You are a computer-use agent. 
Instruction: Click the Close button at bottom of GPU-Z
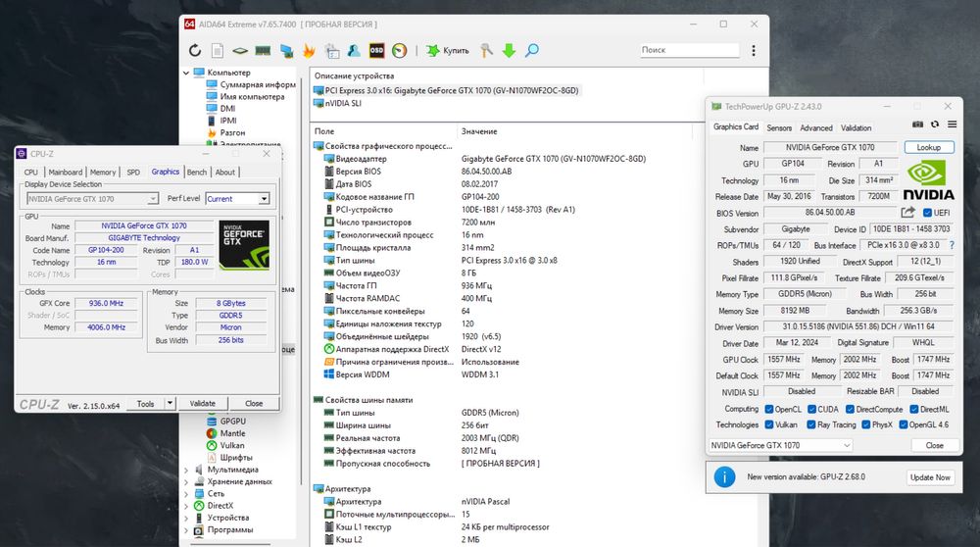pos(934,446)
